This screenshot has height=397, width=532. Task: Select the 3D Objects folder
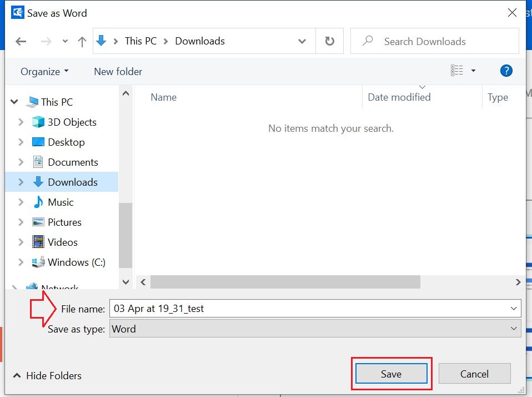(x=72, y=122)
